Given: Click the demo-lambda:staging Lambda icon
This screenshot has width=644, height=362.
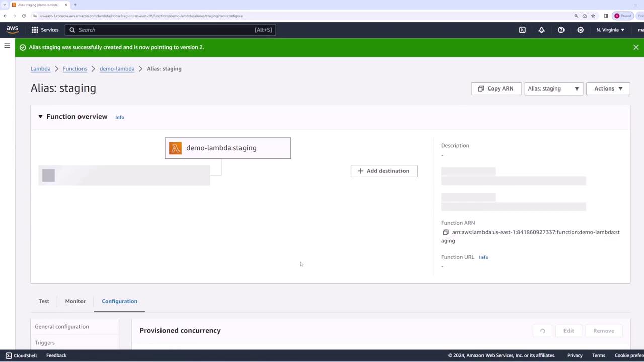Looking at the screenshot, I should pyautogui.click(x=175, y=148).
